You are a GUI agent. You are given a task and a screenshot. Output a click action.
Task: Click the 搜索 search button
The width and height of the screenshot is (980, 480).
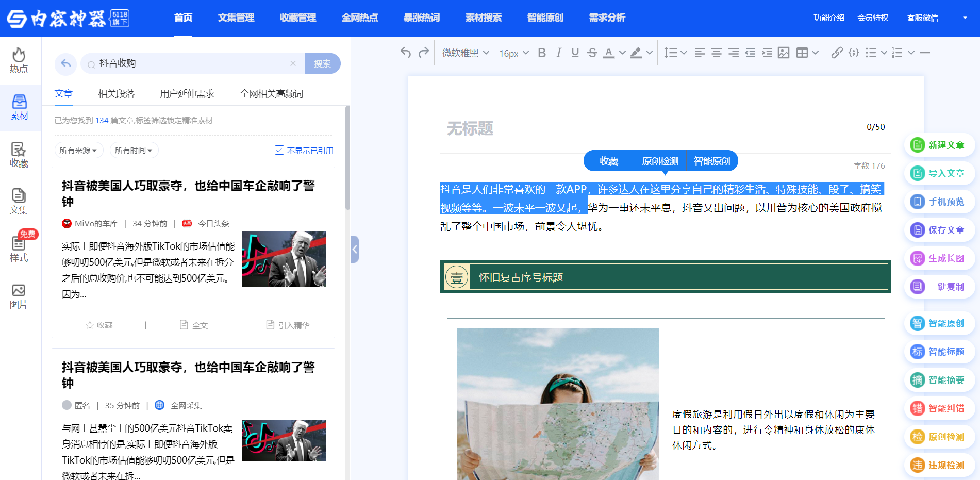tap(322, 63)
